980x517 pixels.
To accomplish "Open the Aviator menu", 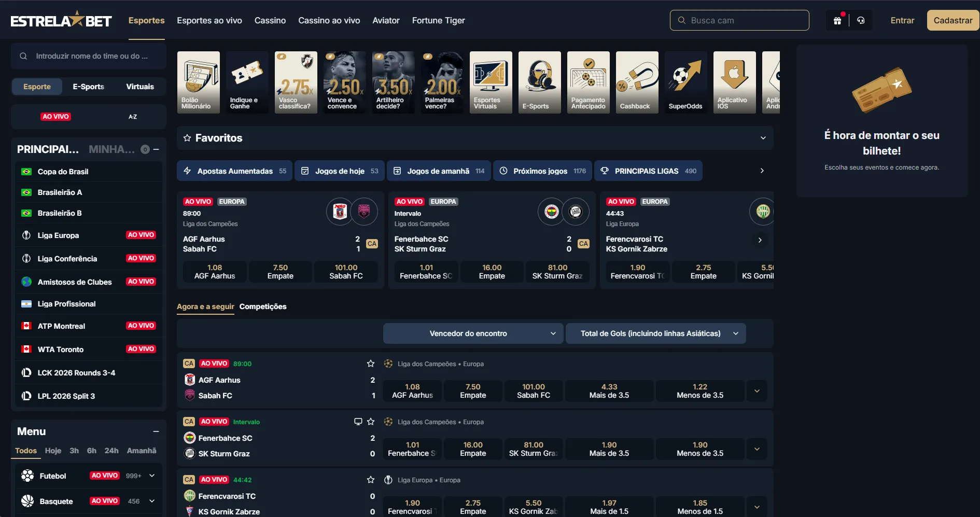I will [x=386, y=20].
